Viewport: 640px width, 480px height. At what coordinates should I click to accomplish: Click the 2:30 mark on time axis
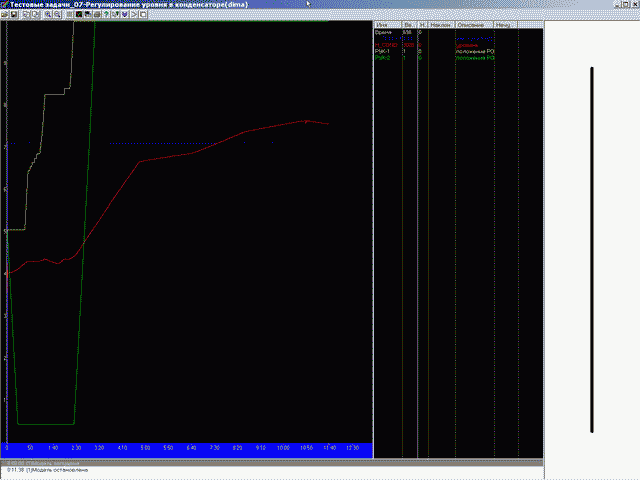(x=76, y=448)
